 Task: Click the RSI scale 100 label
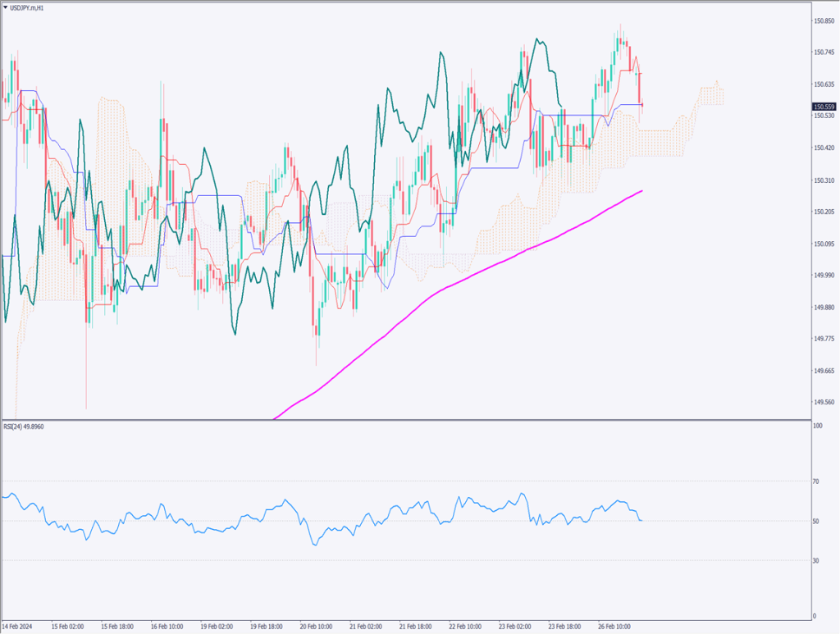point(817,426)
